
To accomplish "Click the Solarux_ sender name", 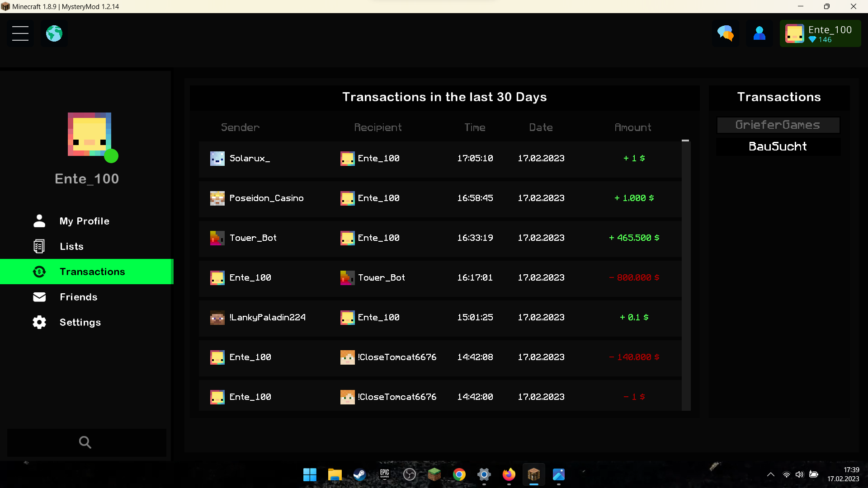I will (250, 159).
